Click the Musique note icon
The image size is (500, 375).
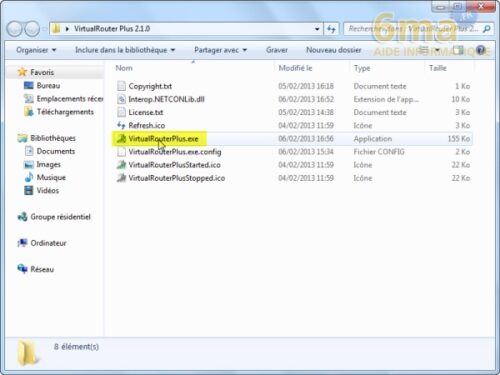(29, 177)
